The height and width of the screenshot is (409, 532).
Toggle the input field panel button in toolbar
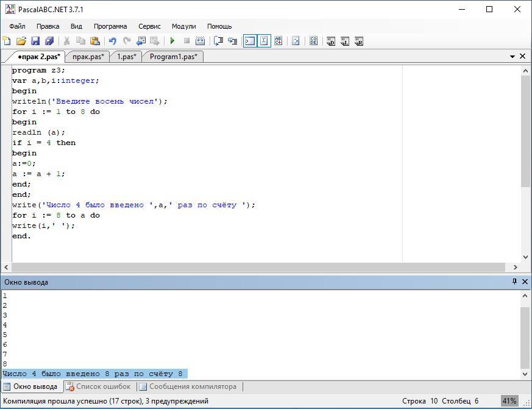pos(264,41)
